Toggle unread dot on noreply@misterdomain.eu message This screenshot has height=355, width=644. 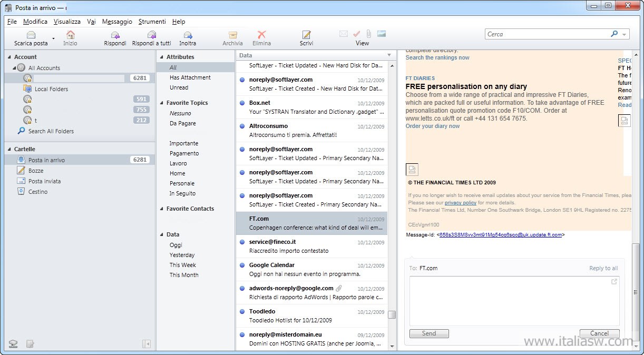242,334
